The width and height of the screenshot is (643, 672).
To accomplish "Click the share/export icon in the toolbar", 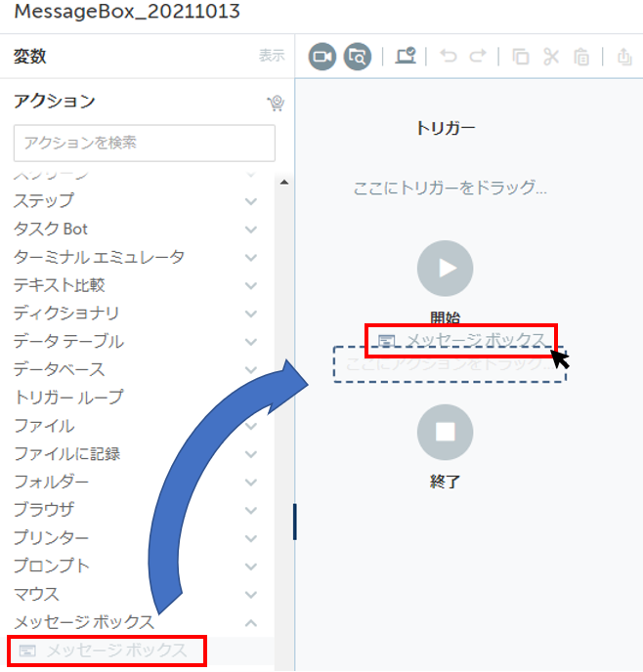I will tap(624, 56).
